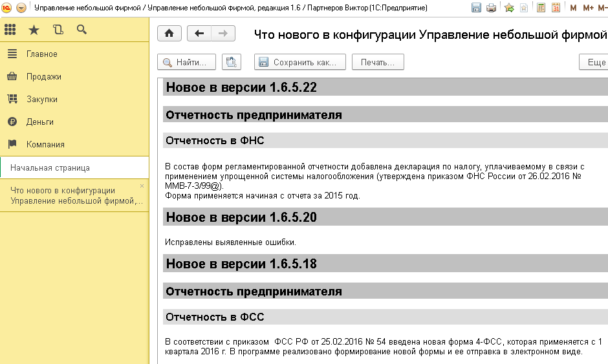Click the printer icon in the title bar

point(492,8)
